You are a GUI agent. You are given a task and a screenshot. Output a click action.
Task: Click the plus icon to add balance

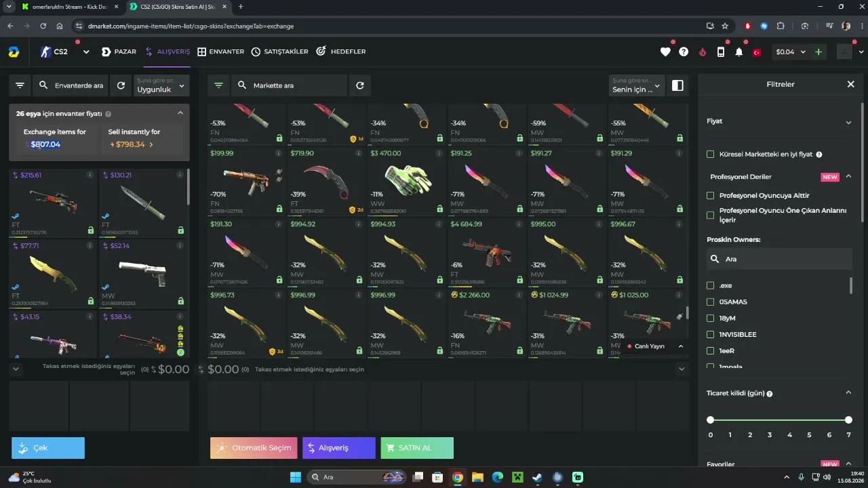(x=818, y=52)
